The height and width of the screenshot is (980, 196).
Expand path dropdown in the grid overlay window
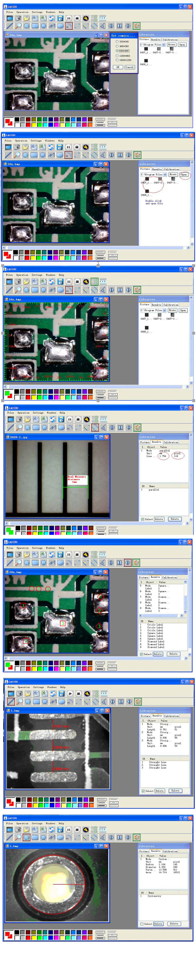(164, 310)
